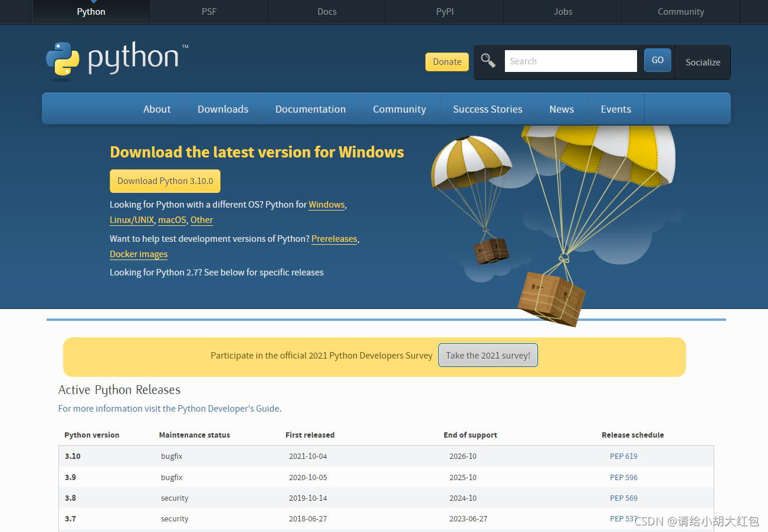This screenshot has height=532, width=768.
Task: Click the 2023-06-27 end of support cell
Action: (468, 519)
